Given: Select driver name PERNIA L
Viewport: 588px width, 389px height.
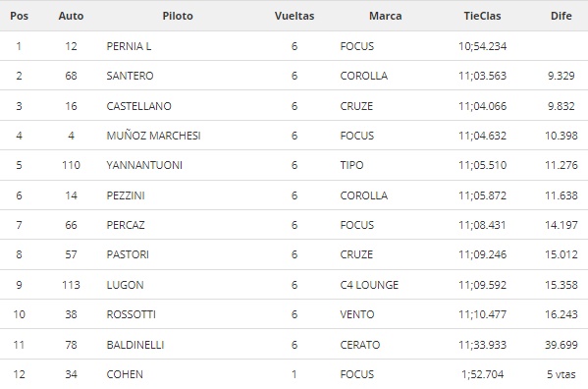Looking at the screenshot, I should tap(129, 46).
